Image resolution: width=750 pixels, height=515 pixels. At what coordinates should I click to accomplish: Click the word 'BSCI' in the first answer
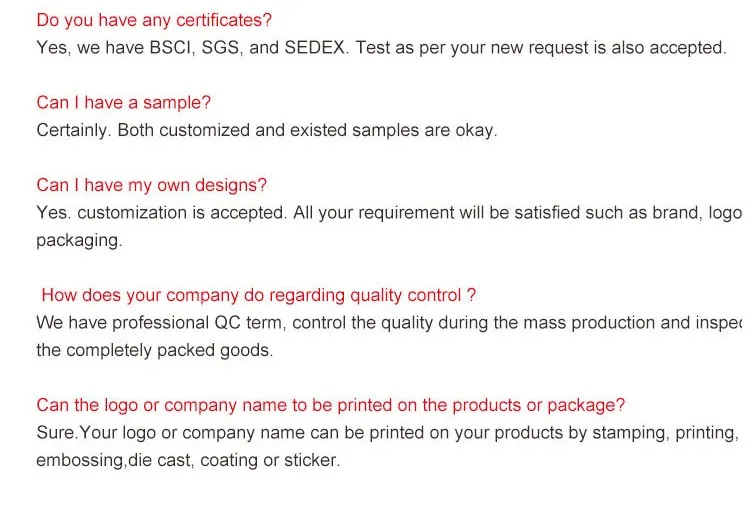[170, 47]
